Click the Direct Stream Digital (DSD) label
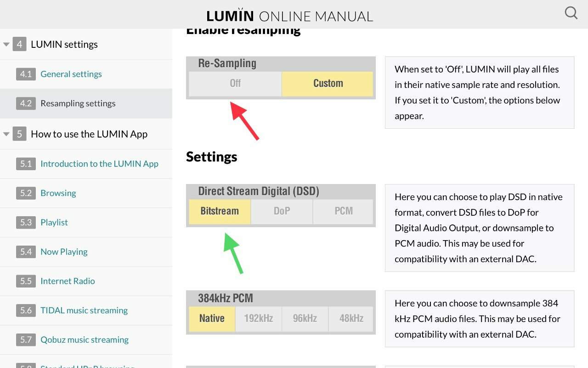The width and height of the screenshot is (588, 368). (259, 191)
